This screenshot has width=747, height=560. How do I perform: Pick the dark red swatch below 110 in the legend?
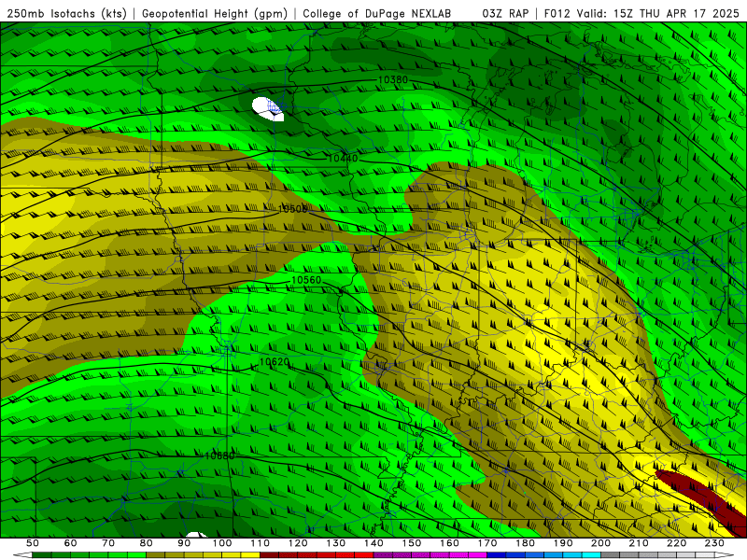[269, 555]
